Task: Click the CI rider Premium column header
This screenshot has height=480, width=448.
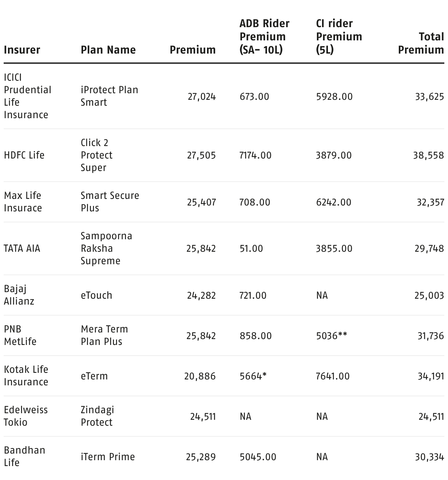Action: click(x=339, y=36)
